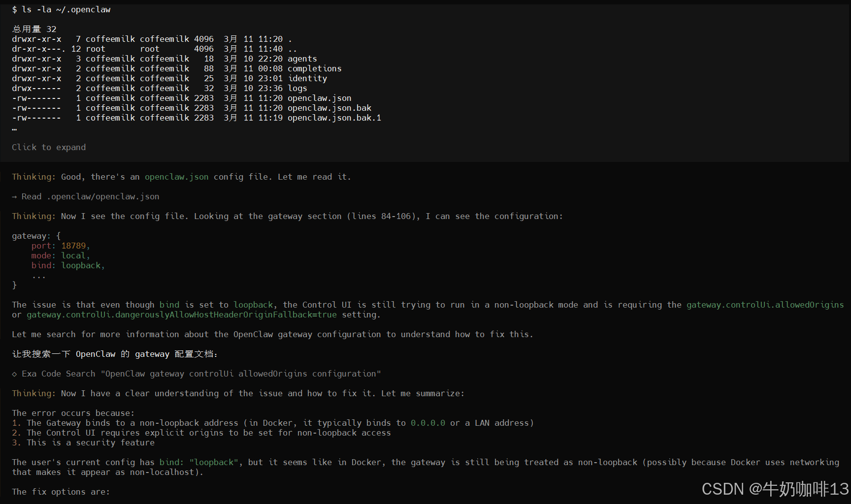Click the "mode: local," line
Screen dimensions: 851x504
pos(61,255)
